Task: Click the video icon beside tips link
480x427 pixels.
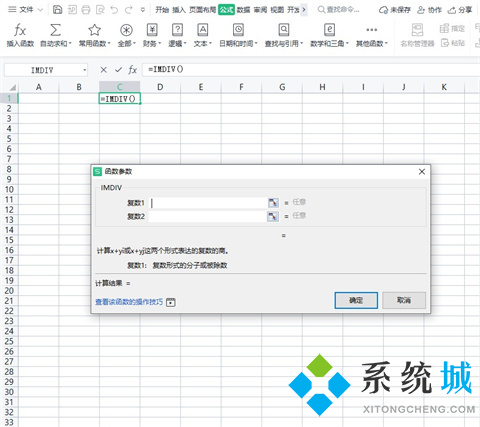Action: pyautogui.click(x=171, y=302)
